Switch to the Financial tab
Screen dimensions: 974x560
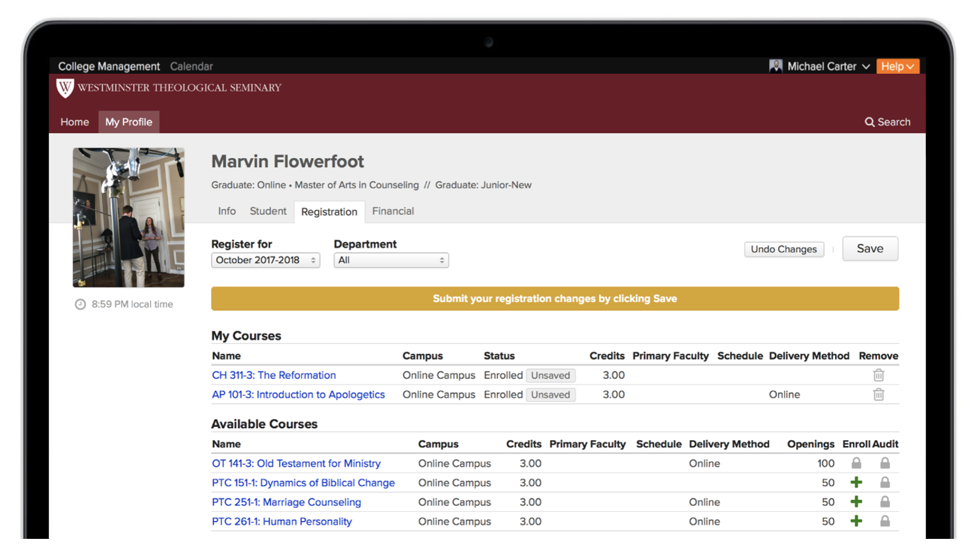[x=393, y=211]
